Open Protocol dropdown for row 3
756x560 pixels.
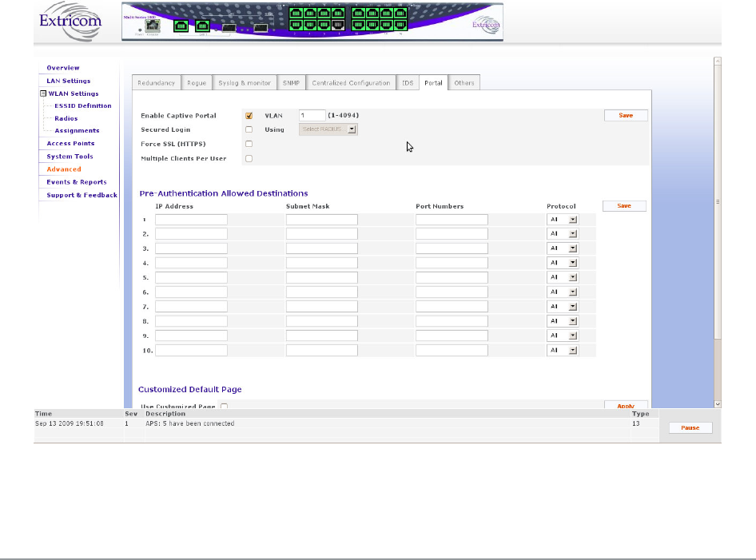coord(563,248)
